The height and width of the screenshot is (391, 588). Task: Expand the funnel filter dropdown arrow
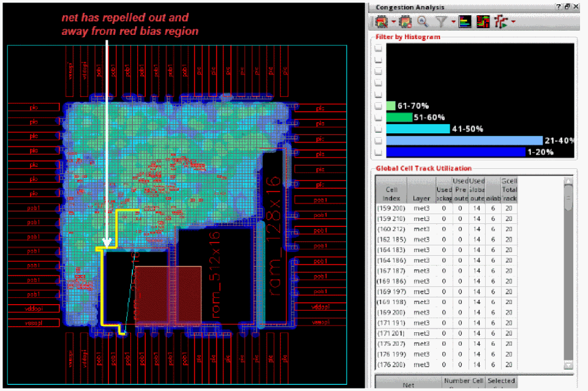[x=452, y=22]
